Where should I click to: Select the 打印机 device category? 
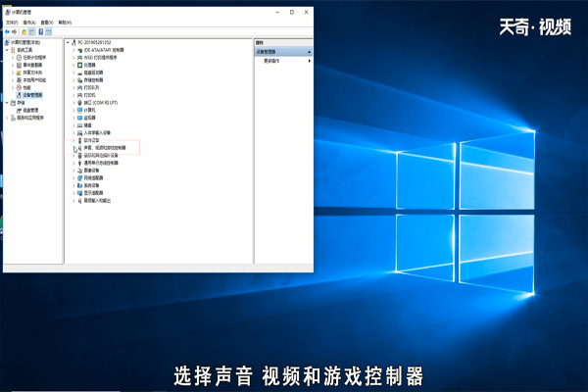pos(89,95)
